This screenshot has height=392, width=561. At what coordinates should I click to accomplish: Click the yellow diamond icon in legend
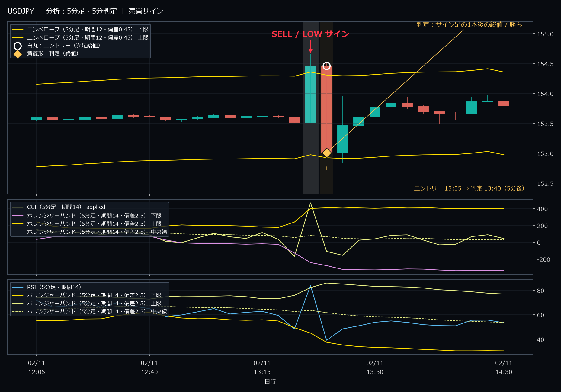[x=18, y=54]
